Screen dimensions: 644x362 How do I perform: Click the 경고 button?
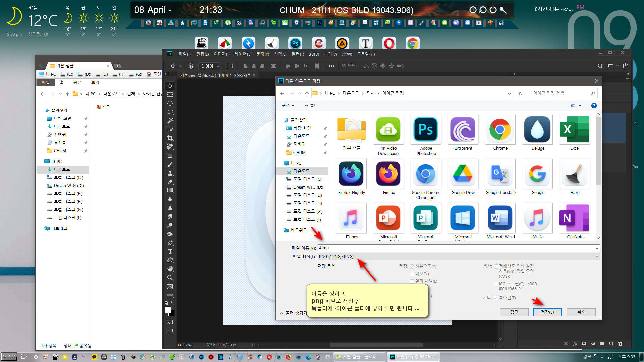tap(514, 312)
